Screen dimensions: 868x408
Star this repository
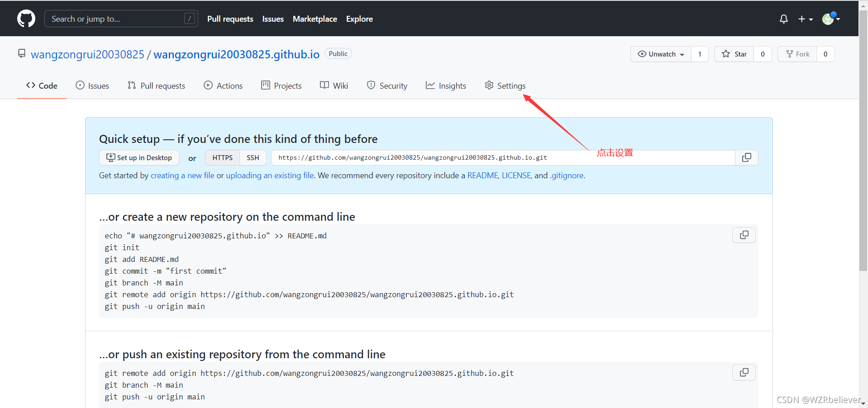734,54
